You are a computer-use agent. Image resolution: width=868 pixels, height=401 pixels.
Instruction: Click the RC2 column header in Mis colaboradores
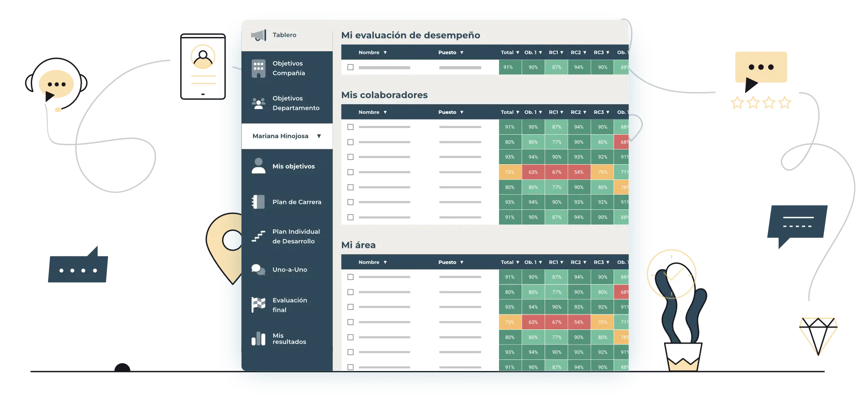pyautogui.click(x=578, y=113)
